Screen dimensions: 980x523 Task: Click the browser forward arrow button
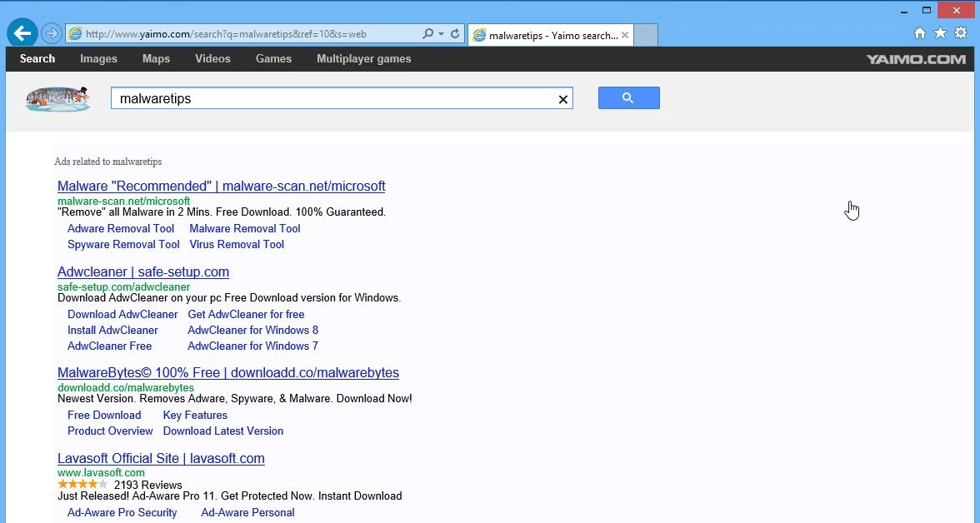pos(52,34)
